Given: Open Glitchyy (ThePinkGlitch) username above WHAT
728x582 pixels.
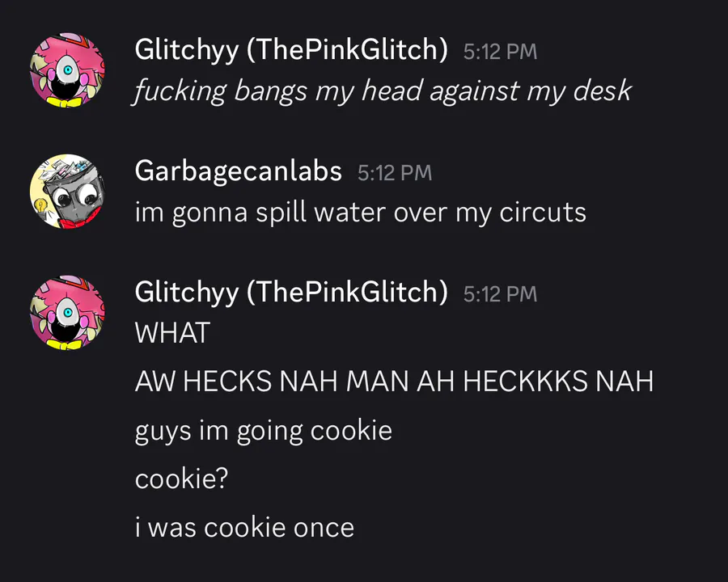Looking at the screenshot, I should coord(291,293).
